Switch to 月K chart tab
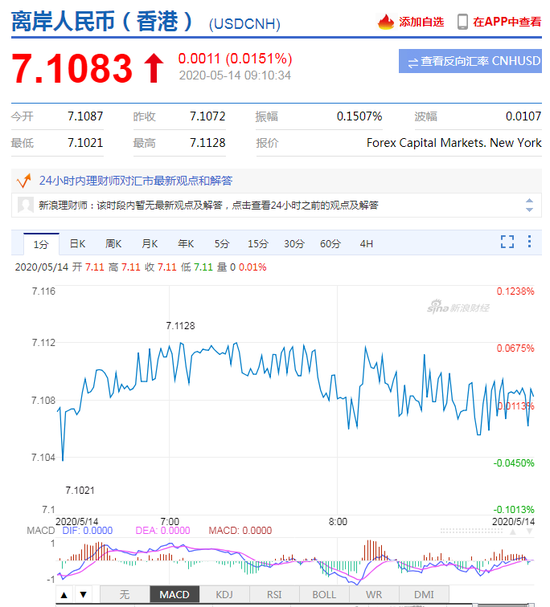The image size is (550, 607). click(x=149, y=244)
